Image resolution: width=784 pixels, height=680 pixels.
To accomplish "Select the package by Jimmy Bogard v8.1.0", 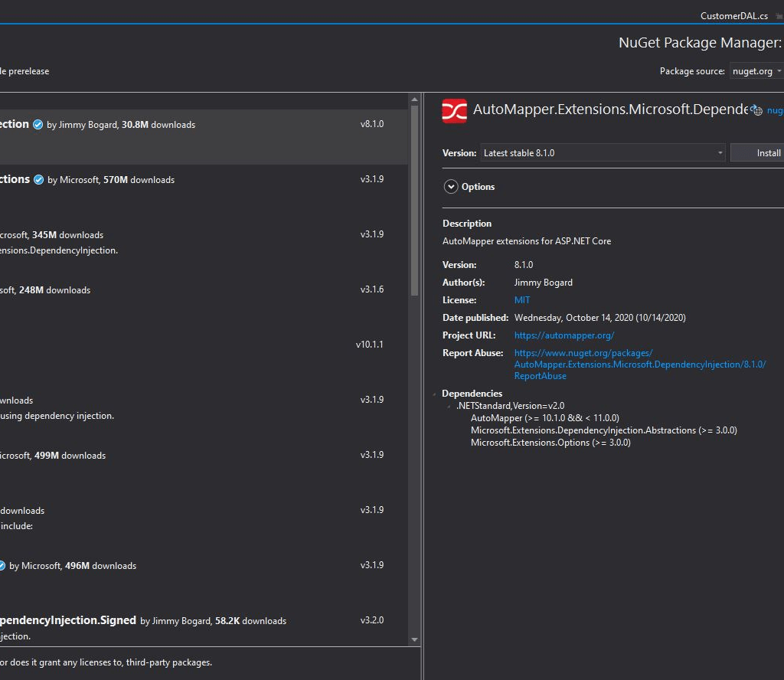I will click(204, 136).
